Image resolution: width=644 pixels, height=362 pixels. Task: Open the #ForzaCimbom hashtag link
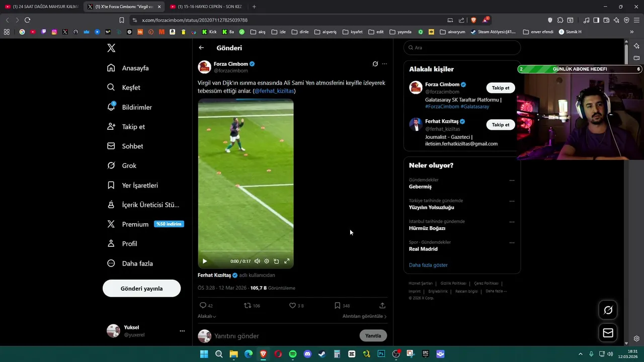point(442,107)
